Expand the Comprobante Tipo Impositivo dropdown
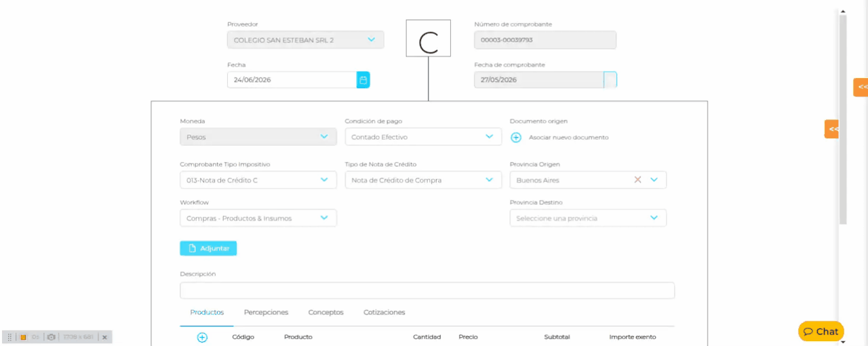 point(258,180)
